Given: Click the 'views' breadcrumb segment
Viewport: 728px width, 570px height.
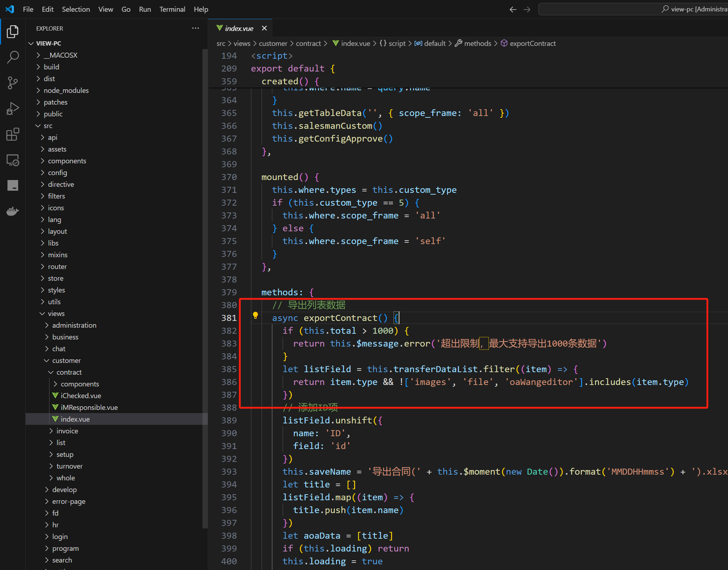Looking at the screenshot, I should (242, 43).
